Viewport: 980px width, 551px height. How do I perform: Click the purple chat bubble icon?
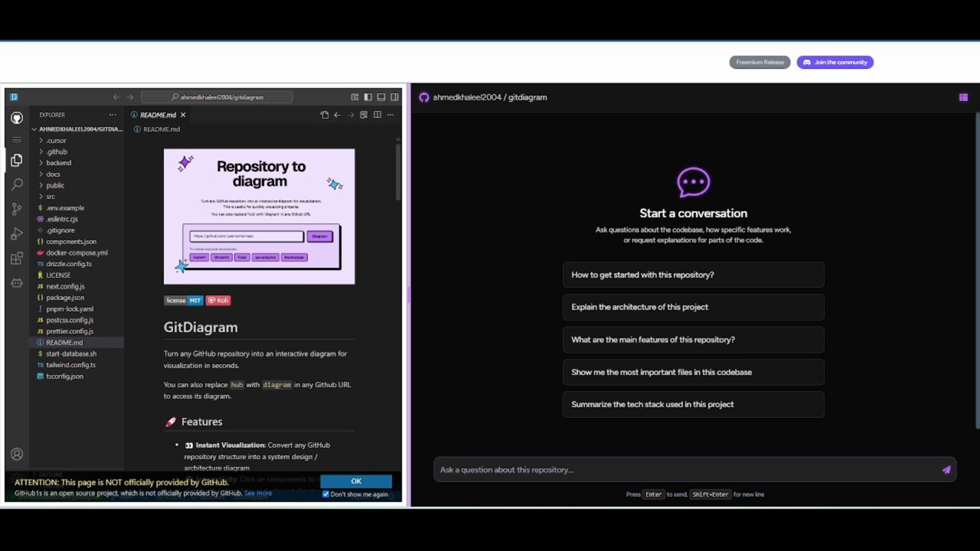[x=694, y=183]
